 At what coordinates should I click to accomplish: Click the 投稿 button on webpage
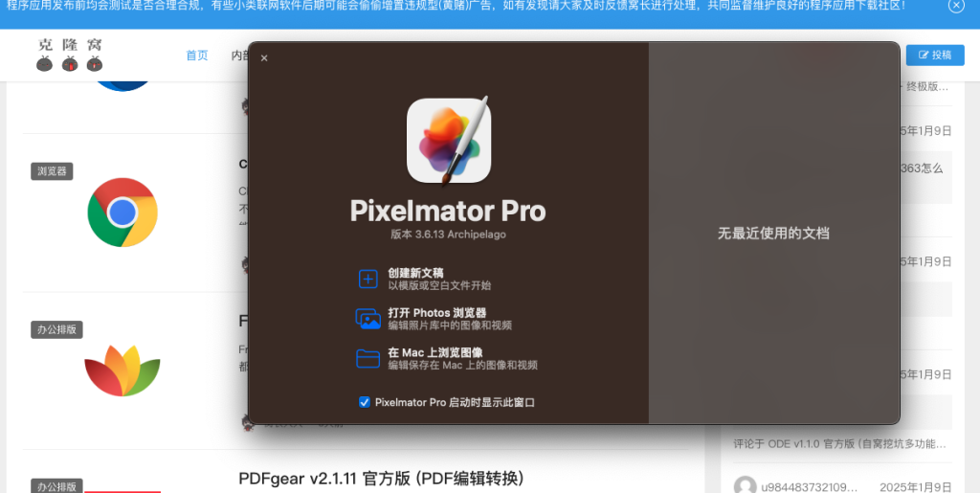936,55
